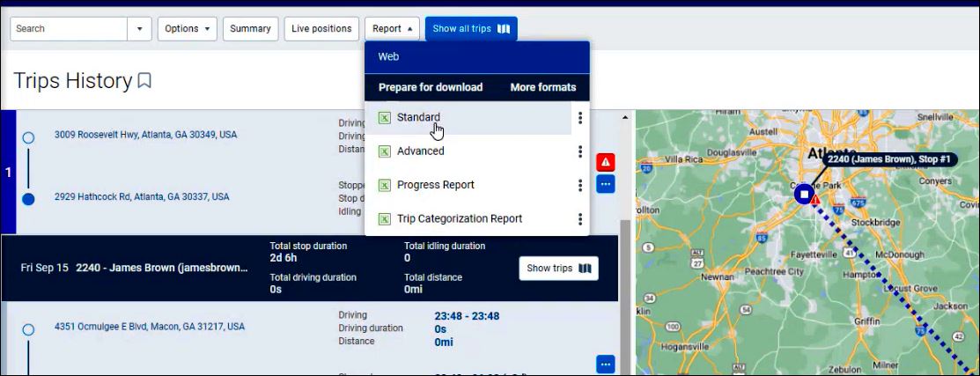
Task: Open kebab menu for Trip Categorization Report
Action: click(x=579, y=219)
